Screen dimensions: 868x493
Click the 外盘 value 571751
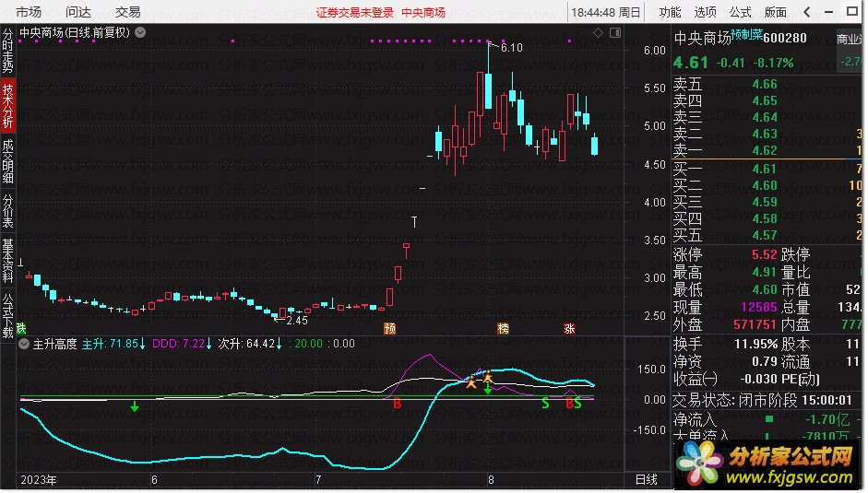pyautogui.click(x=755, y=324)
